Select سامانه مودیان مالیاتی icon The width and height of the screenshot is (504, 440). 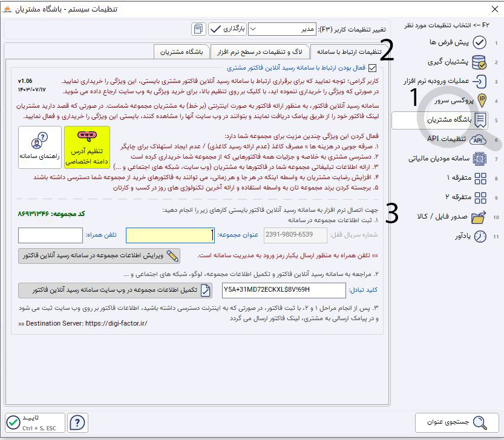(479, 159)
